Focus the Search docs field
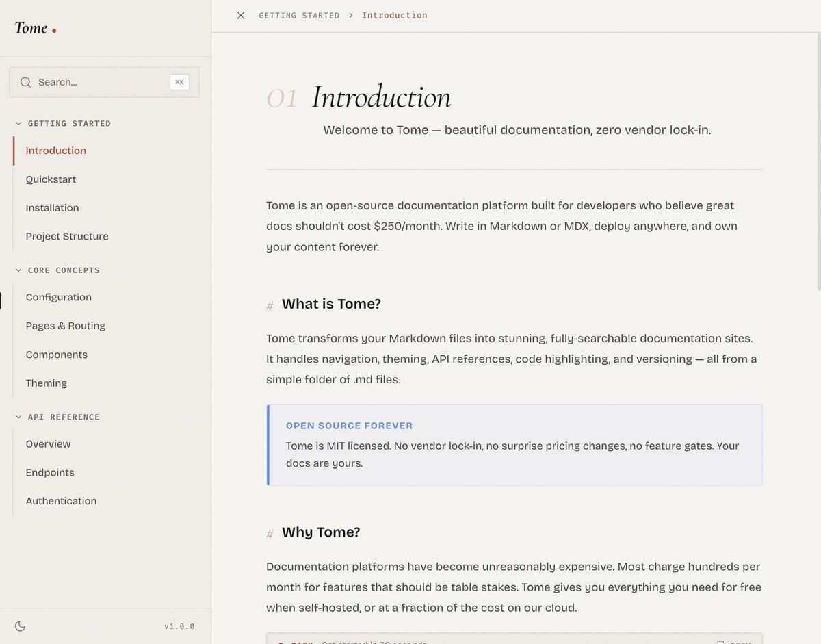821x644 pixels. (104, 82)
